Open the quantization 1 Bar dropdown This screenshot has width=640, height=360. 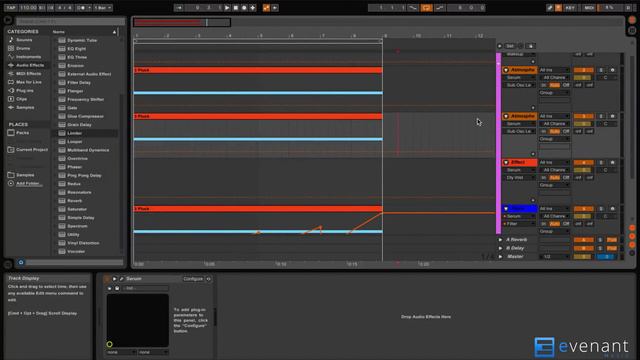click(x=103, y=8)
